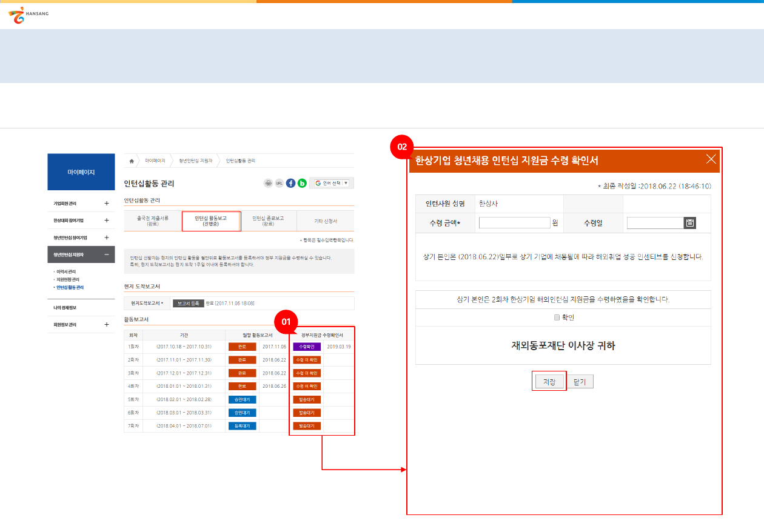The height and width of the screenshot is (532, 764).
Task: Expand 회원정보 관리 sidebar menu
Action: (x=106, y=325)
